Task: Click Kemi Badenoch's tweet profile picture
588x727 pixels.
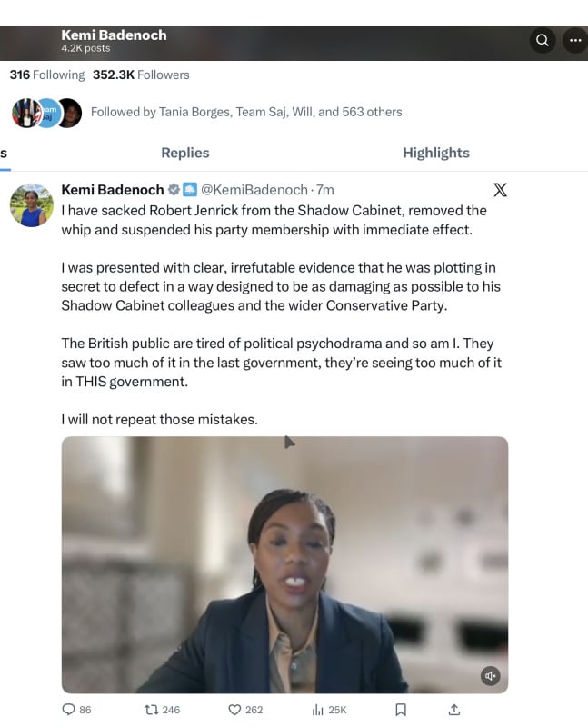Action: click(32, 205)
